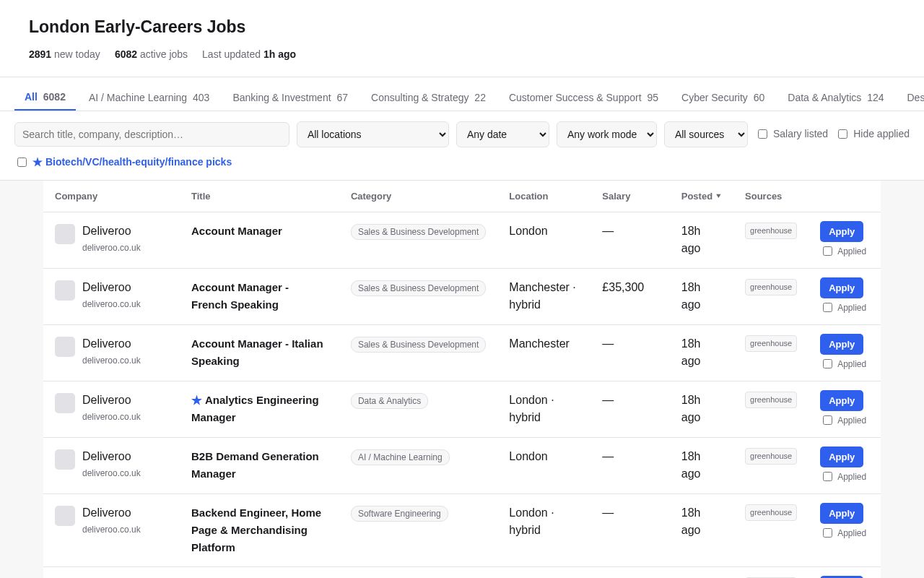Apply to the Backend Engineer, Home Page job
The image size is (924, 578).
click(x=842, y=513)
